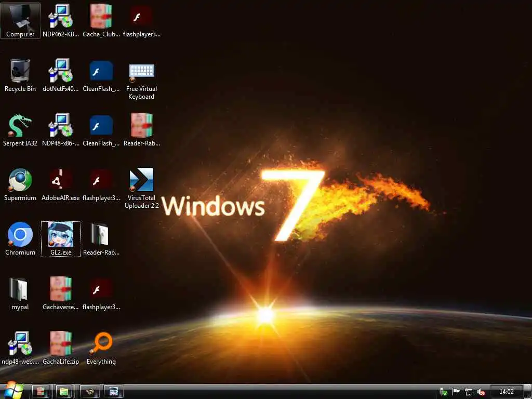Open the Reader-Rab folder icon beside GL2.exe
The height and width of the screenshot is (399, 532).
[101, 239]
